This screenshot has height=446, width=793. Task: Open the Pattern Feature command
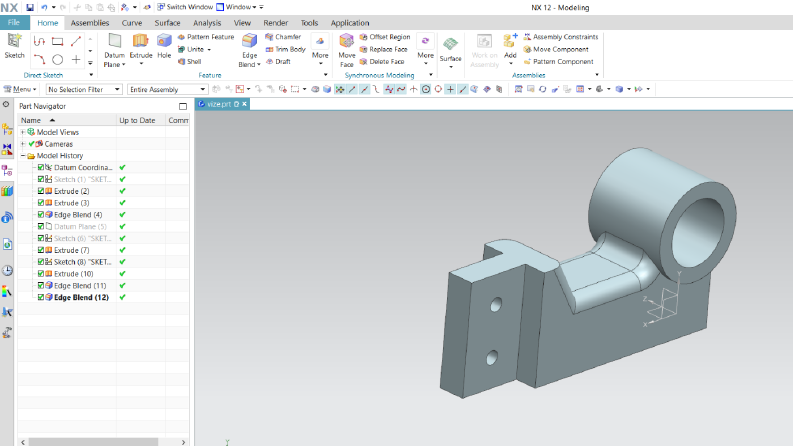206,37
